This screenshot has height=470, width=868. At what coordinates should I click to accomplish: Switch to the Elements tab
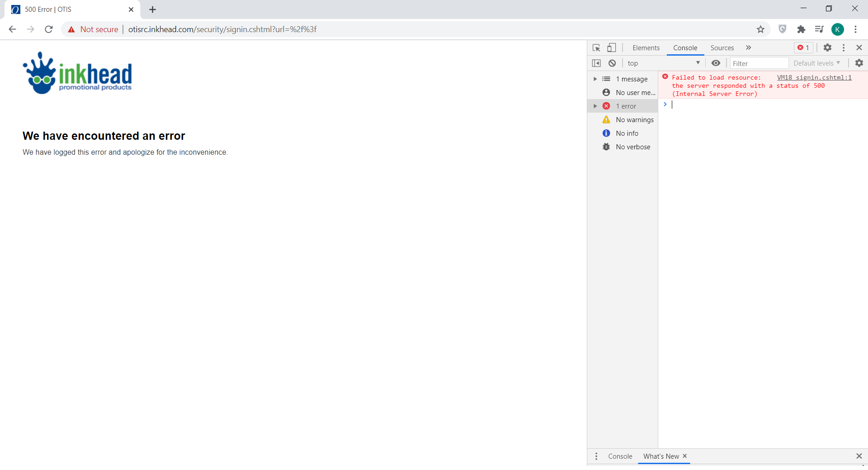(646, 48)
